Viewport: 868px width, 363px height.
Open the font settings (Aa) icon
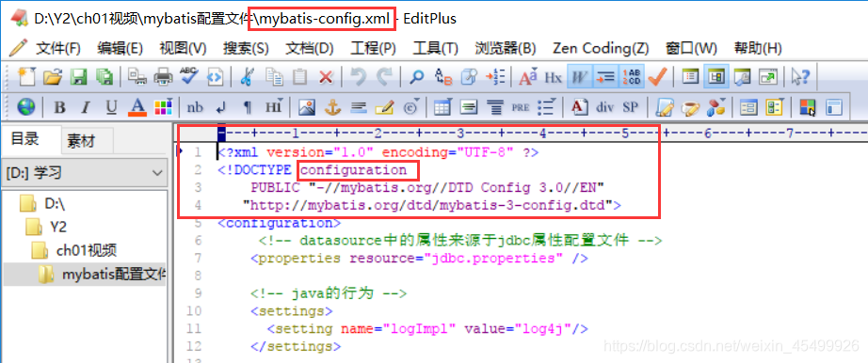point(528,77)
